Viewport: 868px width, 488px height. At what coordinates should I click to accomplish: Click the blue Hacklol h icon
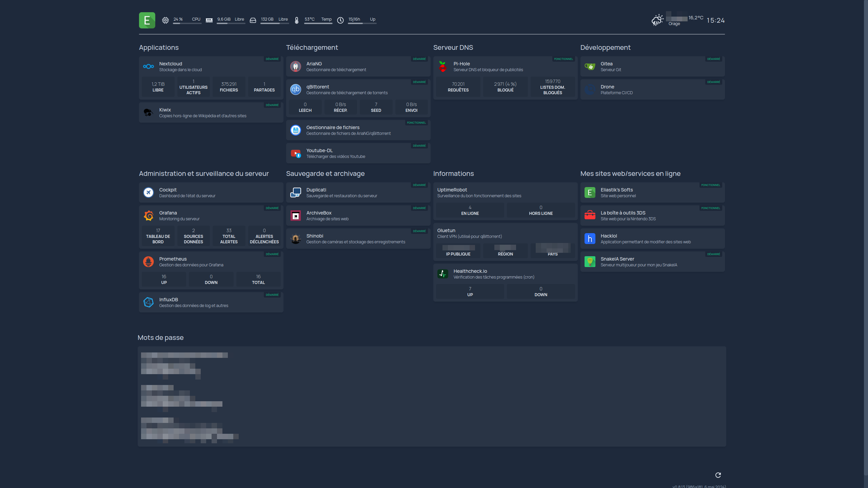(590, 239)
